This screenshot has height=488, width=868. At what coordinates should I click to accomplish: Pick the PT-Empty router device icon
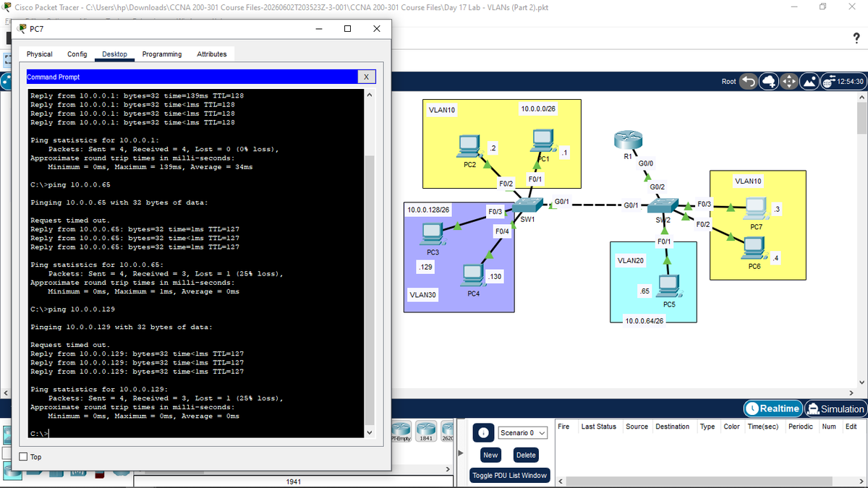(x=402, y=432)
